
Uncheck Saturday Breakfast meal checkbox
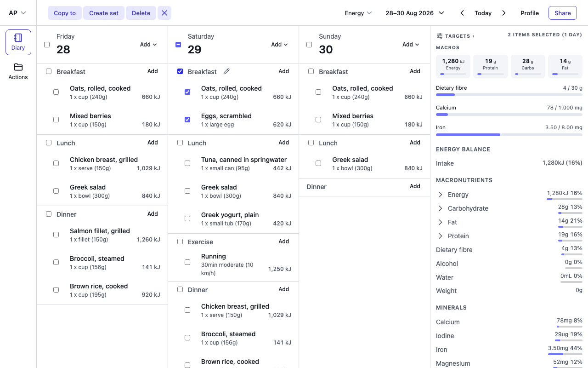pos(180,71)
